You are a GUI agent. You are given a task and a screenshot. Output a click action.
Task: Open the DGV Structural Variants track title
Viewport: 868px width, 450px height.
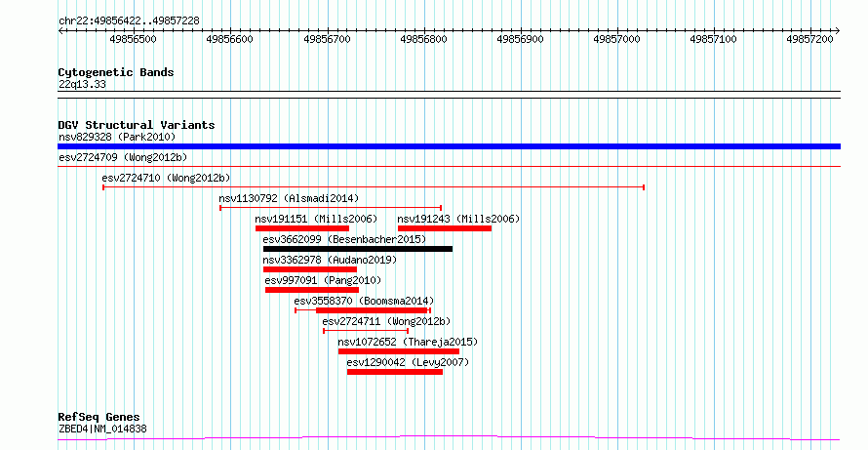pyautogui.click(x=137, y=125)
